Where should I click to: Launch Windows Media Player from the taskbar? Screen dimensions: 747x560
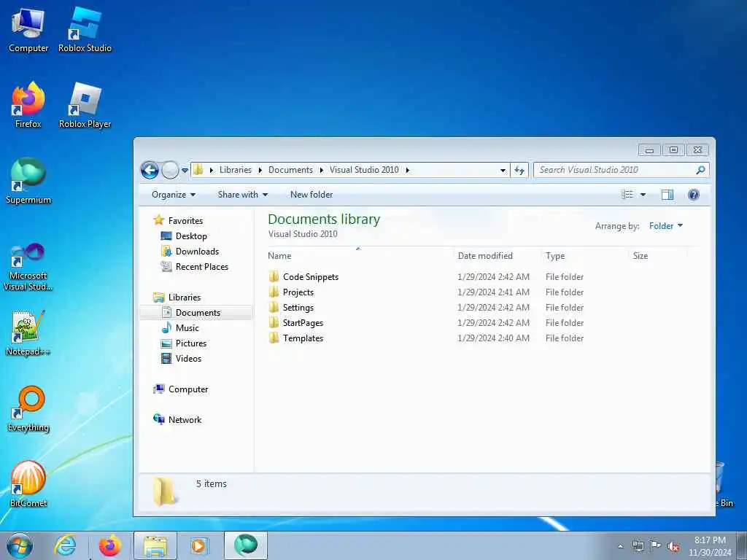199,545
